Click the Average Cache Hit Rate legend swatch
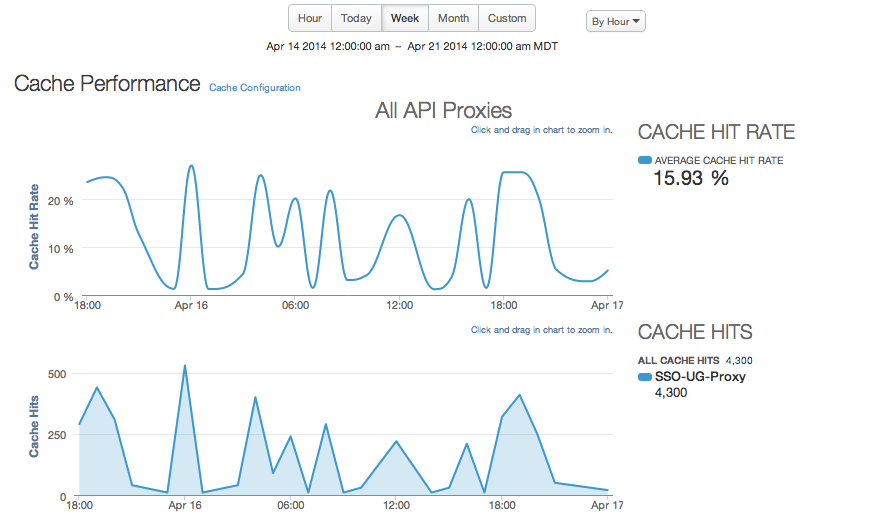 pyautogui.click(x=645, y=160)
